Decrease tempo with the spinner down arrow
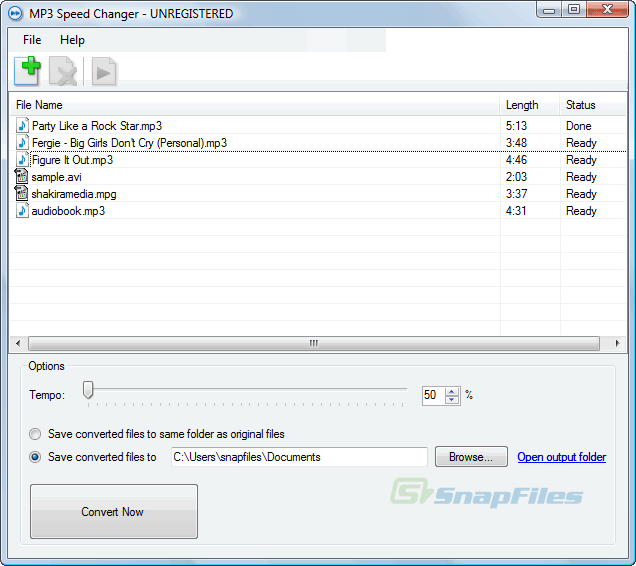 [452, 399]
